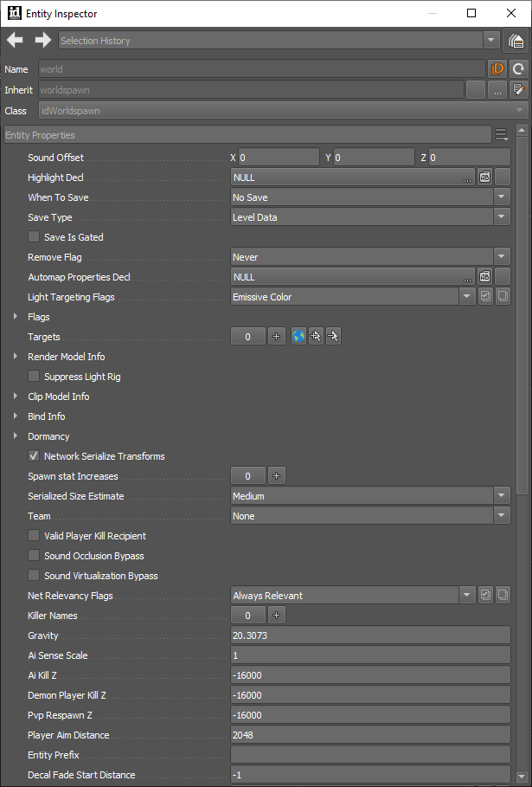Viewport: 532px width, 787px height.
Task: Expand the Dormancy section
Action: pos(16,435)
